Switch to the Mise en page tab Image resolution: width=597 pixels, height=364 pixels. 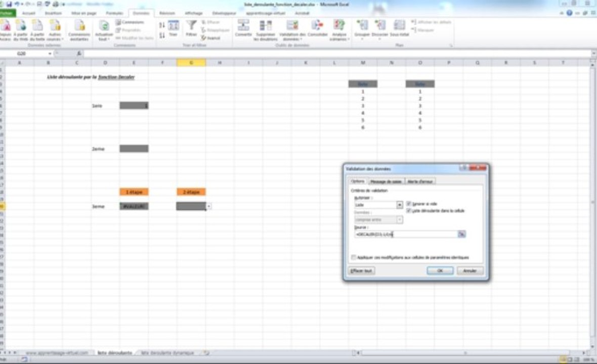[84, 13]
